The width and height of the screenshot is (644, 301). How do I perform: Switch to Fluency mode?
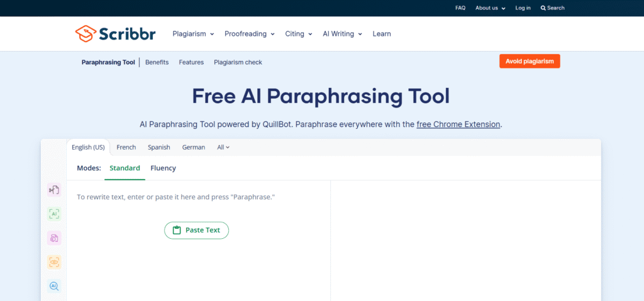point(163,168)
